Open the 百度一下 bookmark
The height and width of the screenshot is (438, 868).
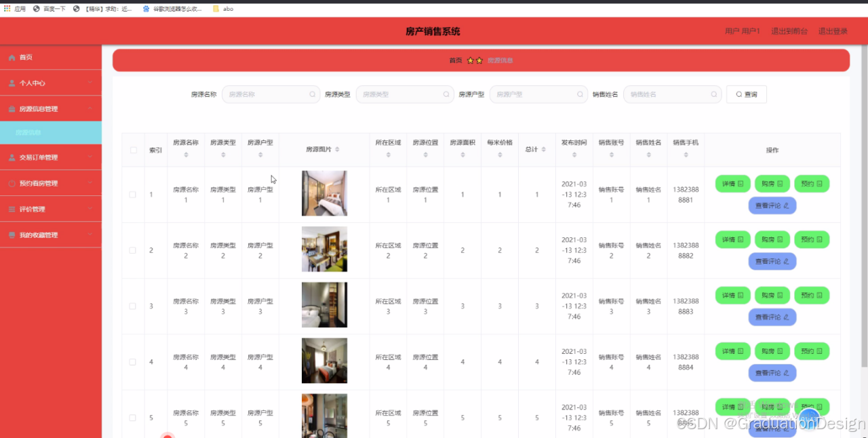pos(50,9)
